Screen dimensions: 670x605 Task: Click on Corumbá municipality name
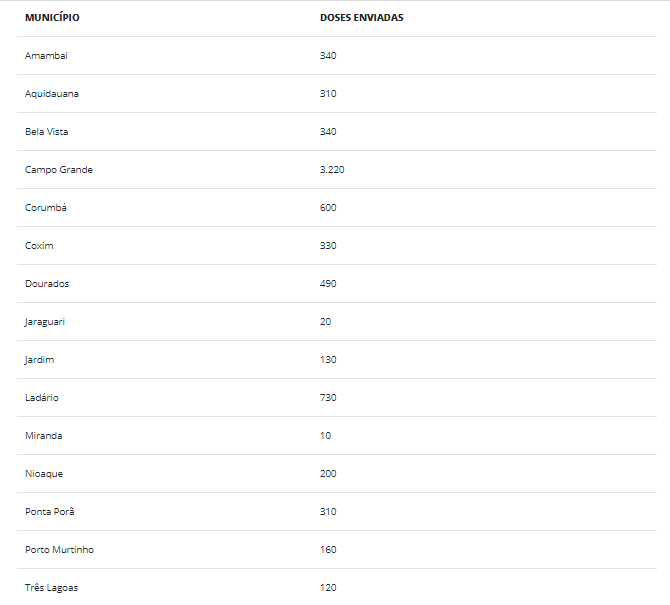click(x=46, y=208)
